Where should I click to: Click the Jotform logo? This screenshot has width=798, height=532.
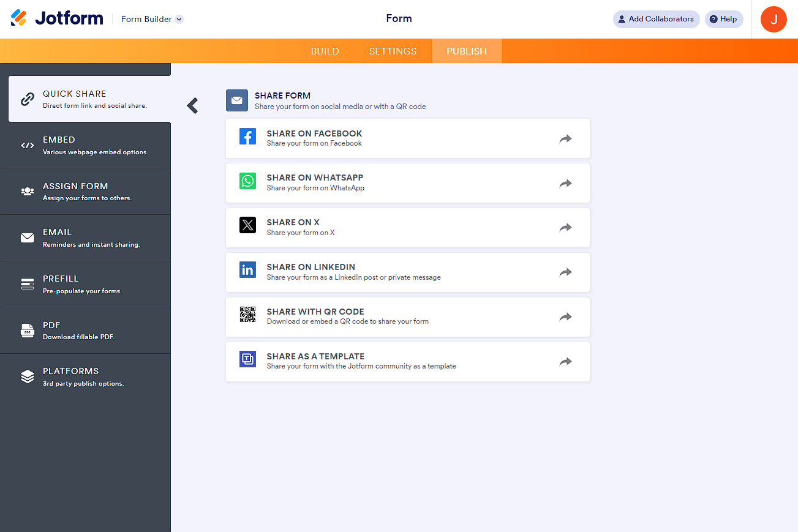57,18
